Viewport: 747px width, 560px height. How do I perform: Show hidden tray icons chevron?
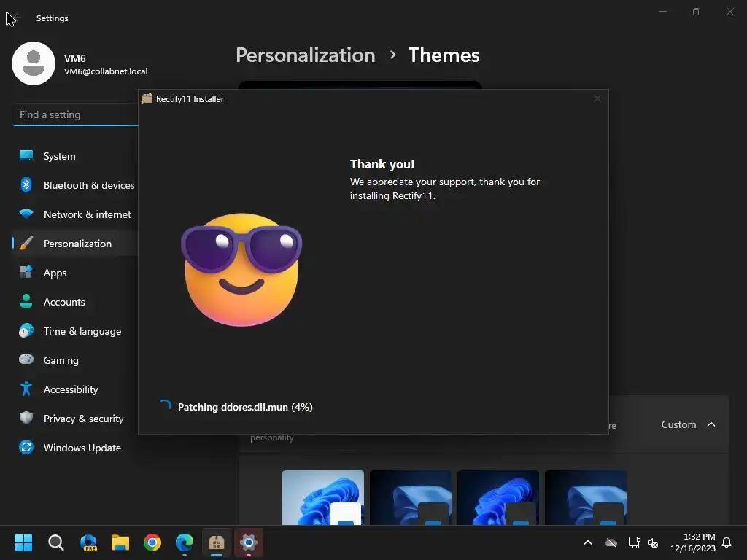588,542
